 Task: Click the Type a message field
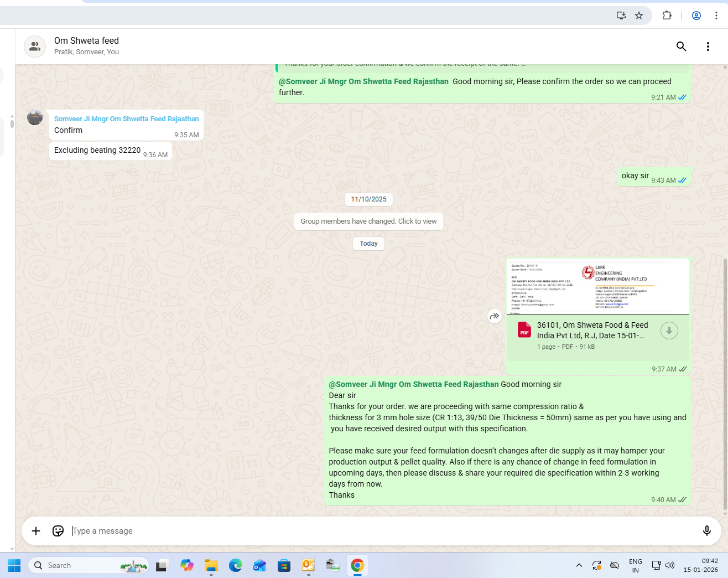(x=376, y=531)
